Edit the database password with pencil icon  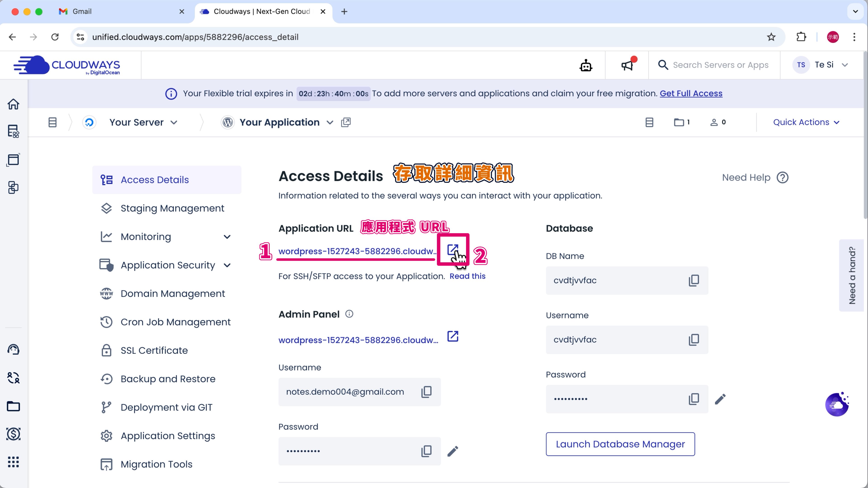click(x=720, y=399)
